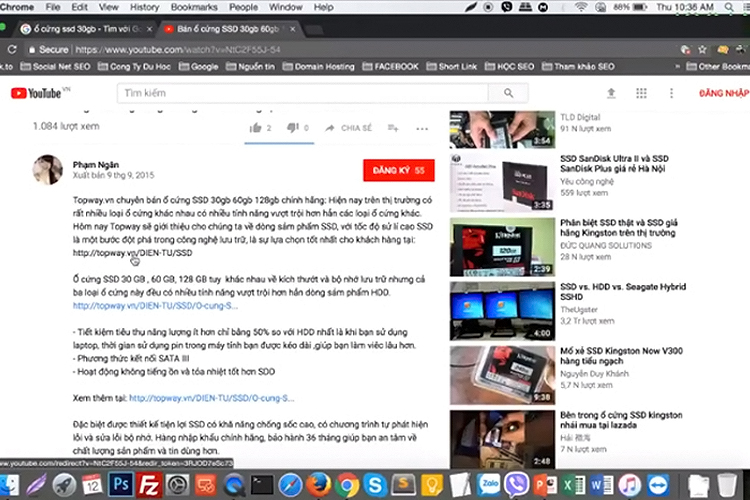Open Viber from the Dock
This screenshot has width=750, height=500.
tap(516, 485)
